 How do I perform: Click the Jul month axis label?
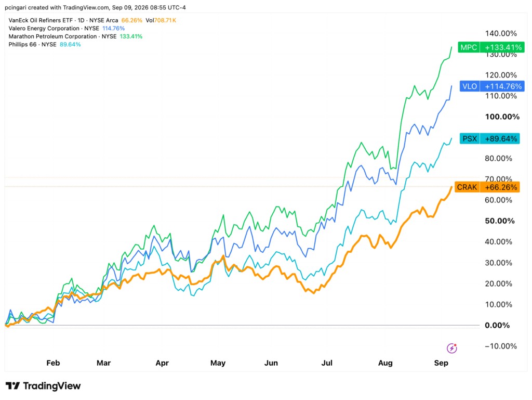pos(327,363)
